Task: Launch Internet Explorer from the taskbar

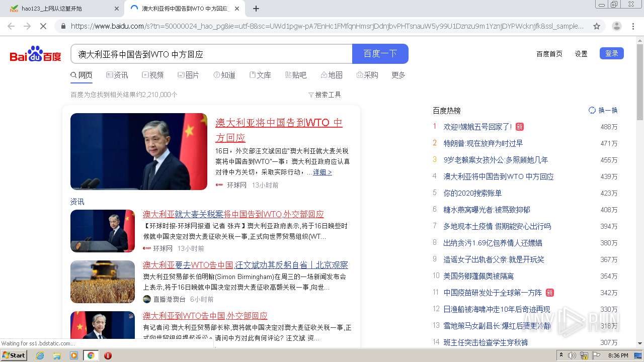Action: point(40,355)
